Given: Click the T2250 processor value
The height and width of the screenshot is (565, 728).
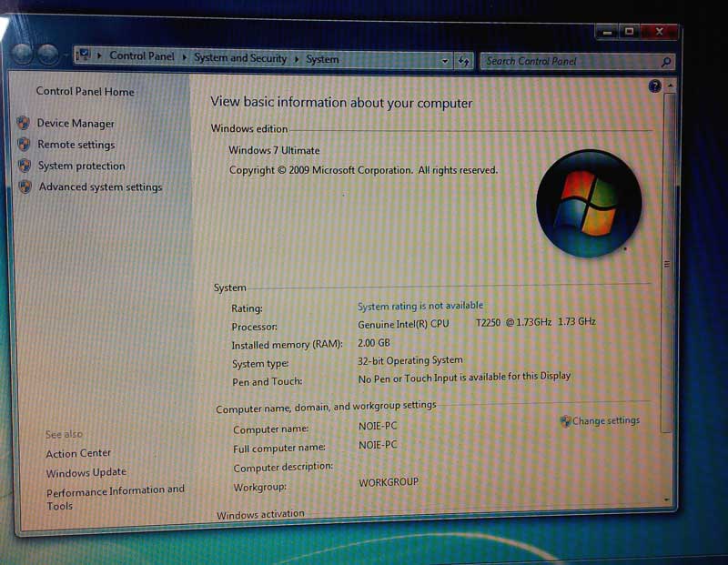Looking at the screenshot, I should [x=488, y=323].
